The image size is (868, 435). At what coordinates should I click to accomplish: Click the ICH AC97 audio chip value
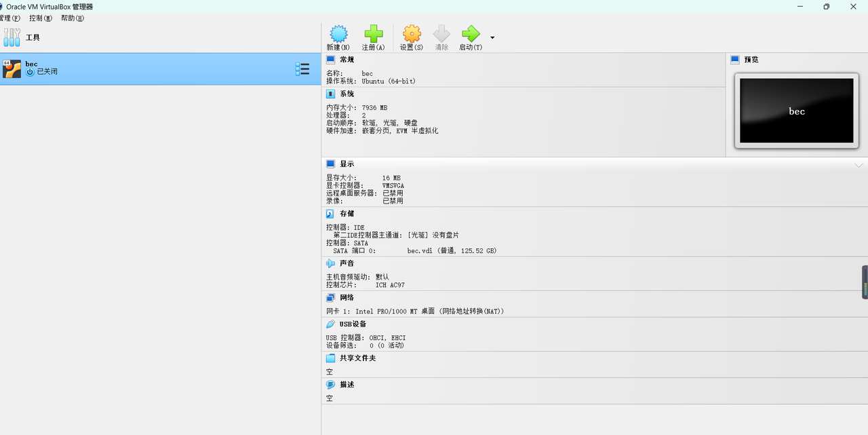[x=390, y=285]
